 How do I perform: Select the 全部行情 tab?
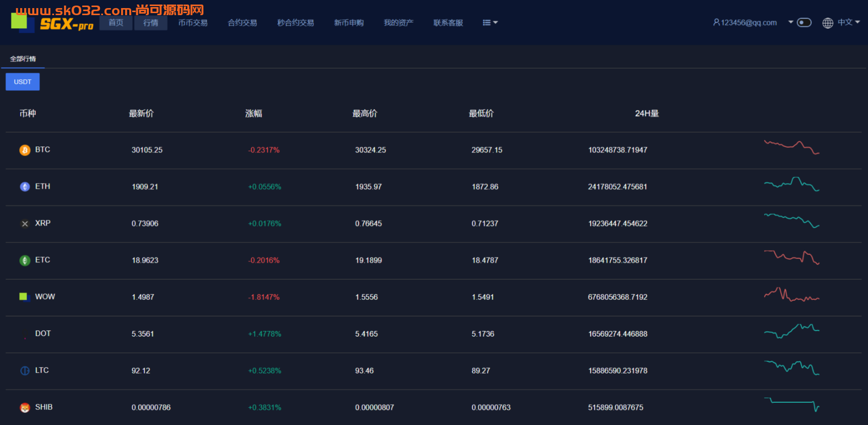tap(23, 59)
